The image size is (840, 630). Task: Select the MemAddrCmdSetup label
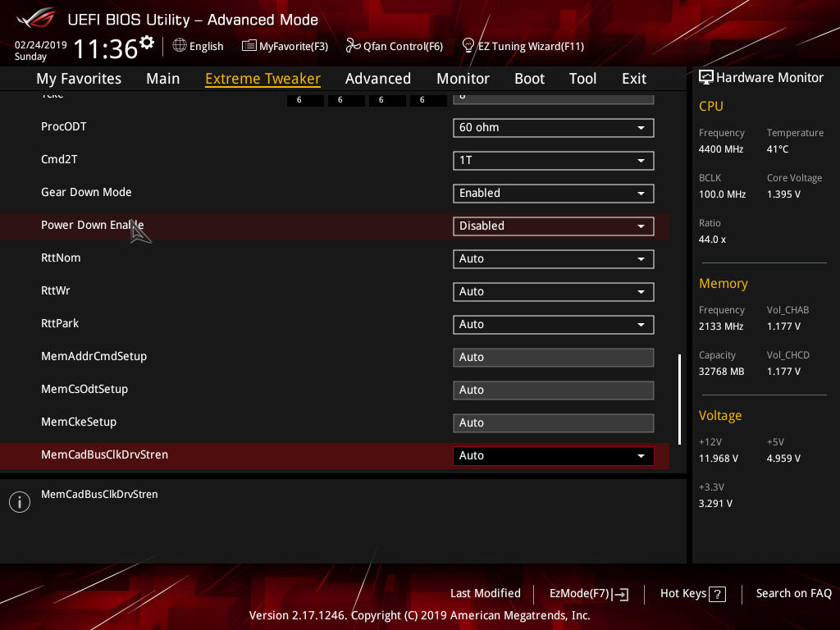pos(94,357)
